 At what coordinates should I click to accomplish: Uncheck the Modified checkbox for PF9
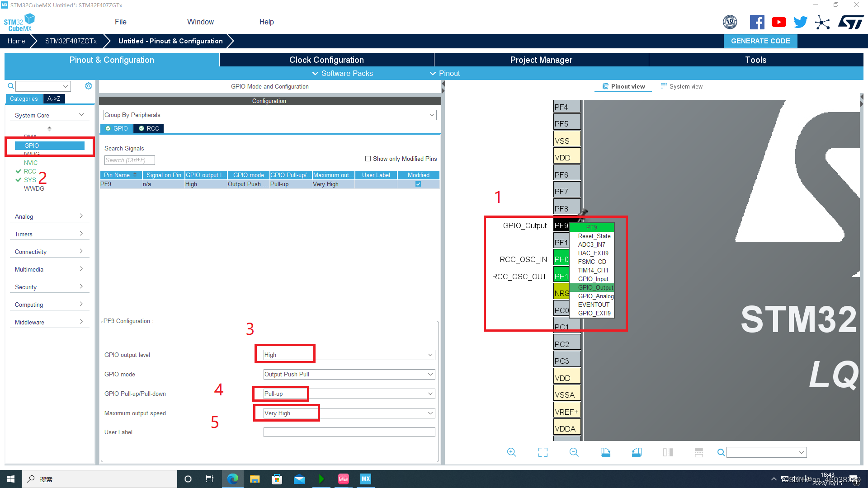418,184
